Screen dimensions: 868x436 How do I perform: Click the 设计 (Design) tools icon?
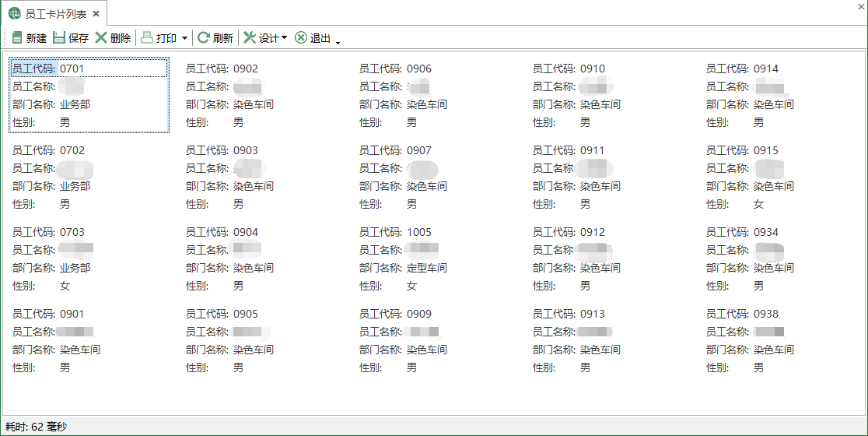click(250, 37)
